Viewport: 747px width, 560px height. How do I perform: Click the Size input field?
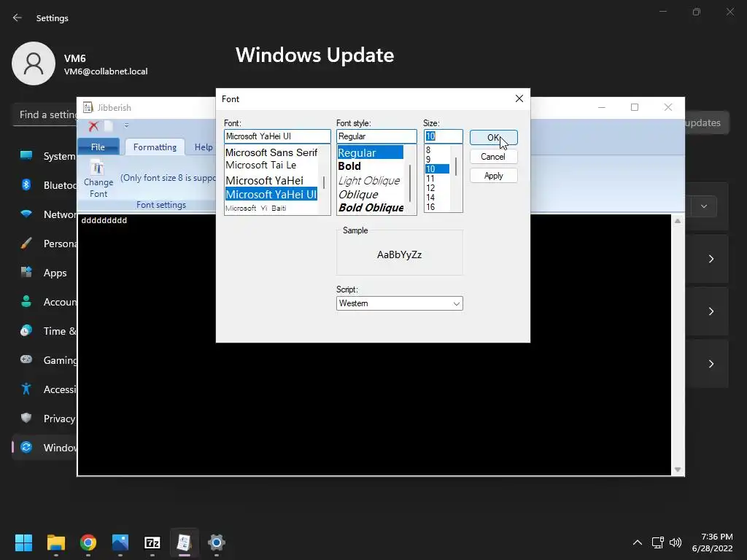[x=443, y=136]
